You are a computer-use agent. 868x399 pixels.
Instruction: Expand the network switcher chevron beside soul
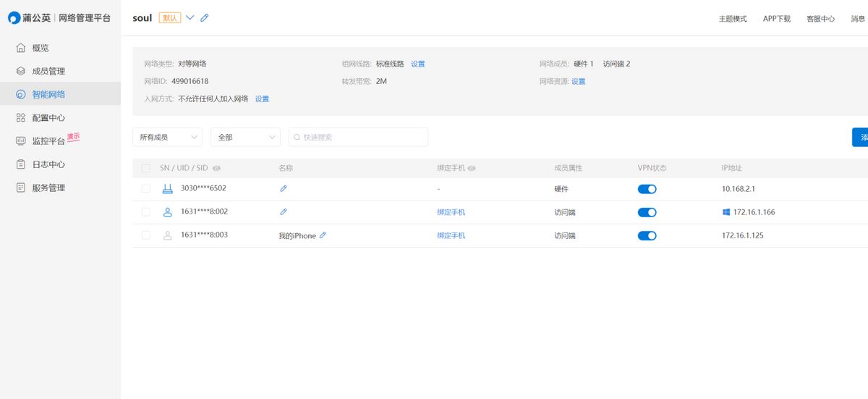tap(190, 18)
